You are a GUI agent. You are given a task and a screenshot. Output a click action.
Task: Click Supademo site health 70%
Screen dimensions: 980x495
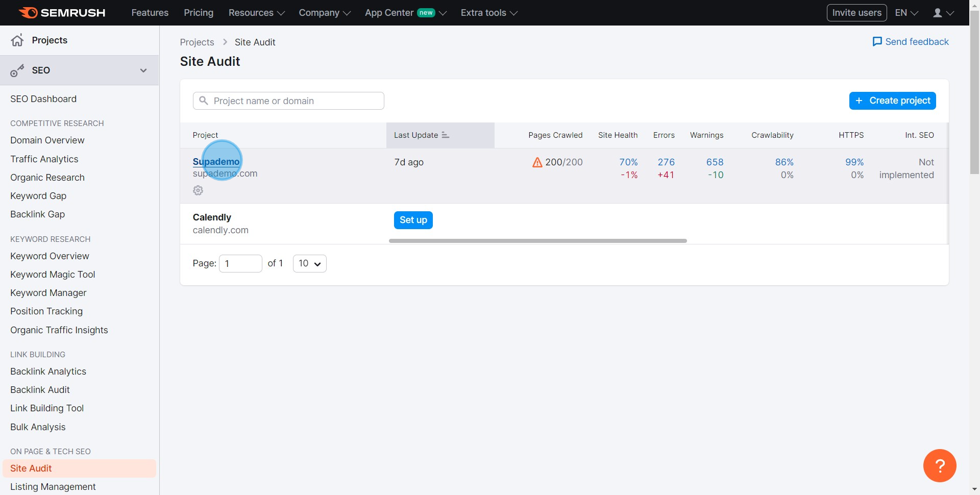(x=628, y=162)
